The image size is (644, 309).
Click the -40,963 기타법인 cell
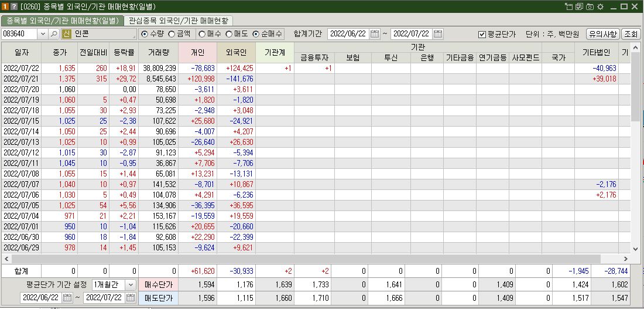[597, 68]
